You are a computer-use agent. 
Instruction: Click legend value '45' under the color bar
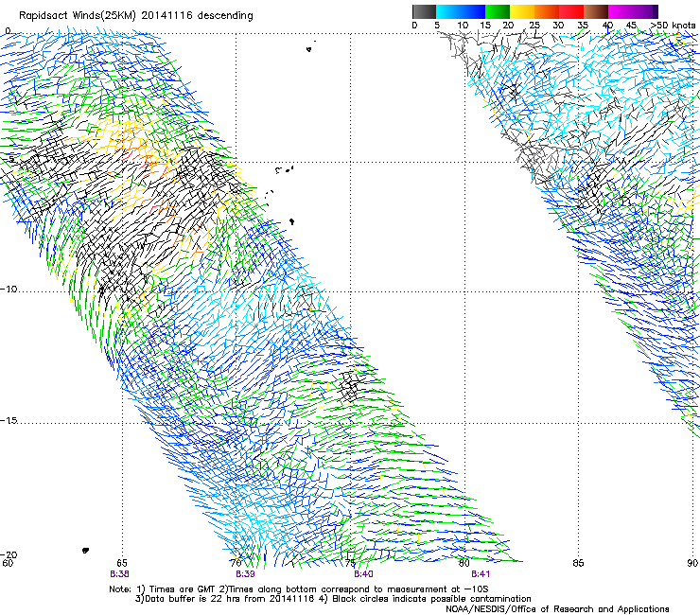coord(631,26)
